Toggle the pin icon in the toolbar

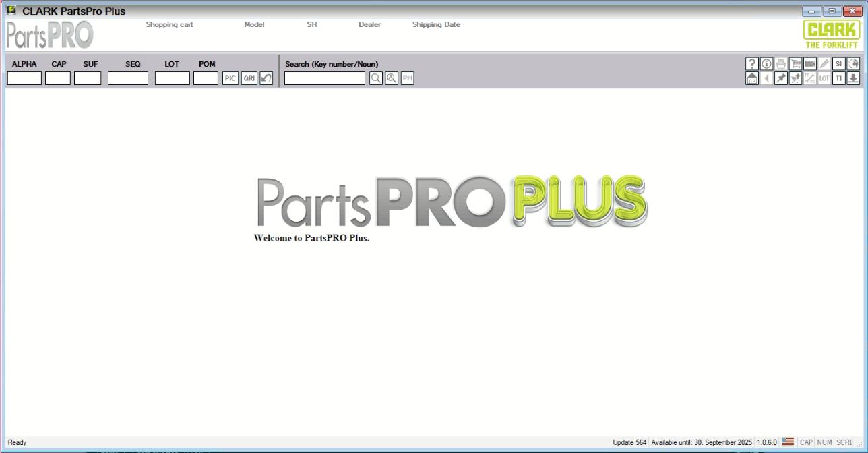(x=780, y=78)
